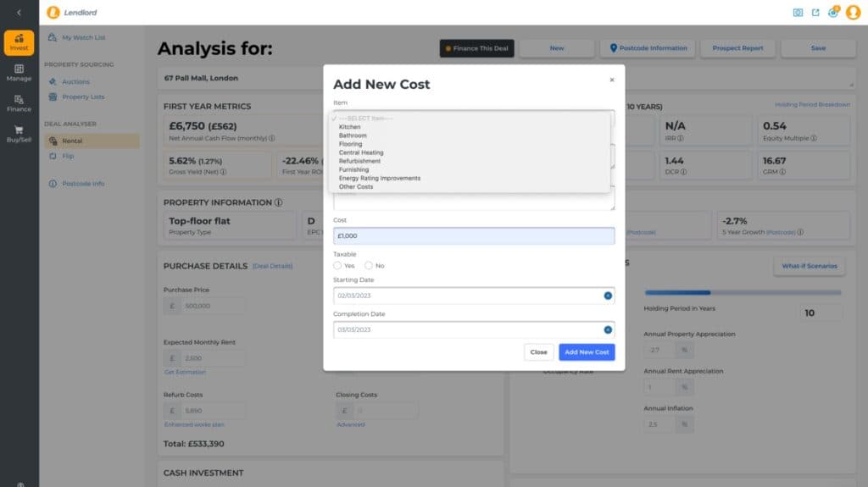The height and width of the screenshot is (487, 868).
Task: Open the Manage section in sidebar
Action: point(19,73)
